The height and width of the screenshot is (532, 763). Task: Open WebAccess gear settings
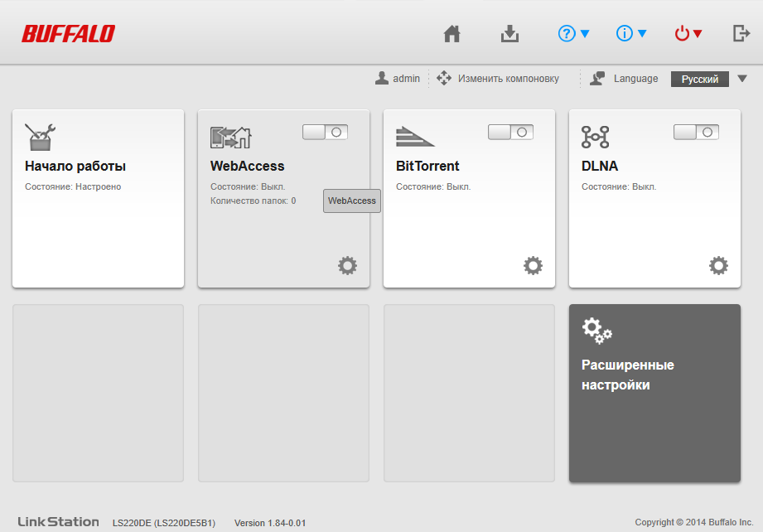pos(347,266)
